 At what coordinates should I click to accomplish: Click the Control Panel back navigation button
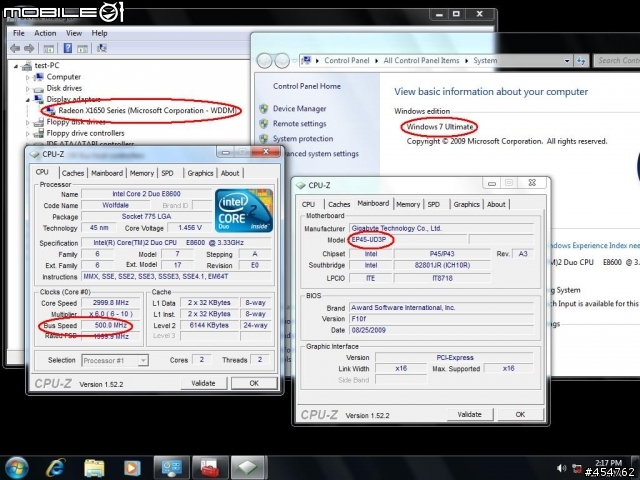[x=264, y=61]
